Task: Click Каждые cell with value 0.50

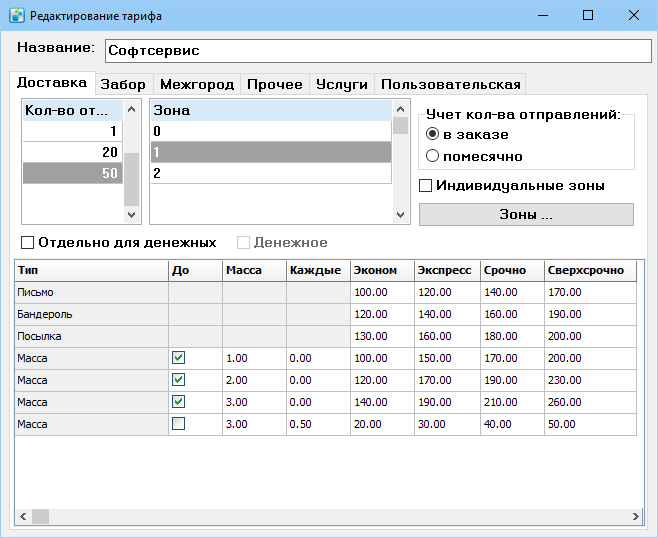Action: pos(319,424)
